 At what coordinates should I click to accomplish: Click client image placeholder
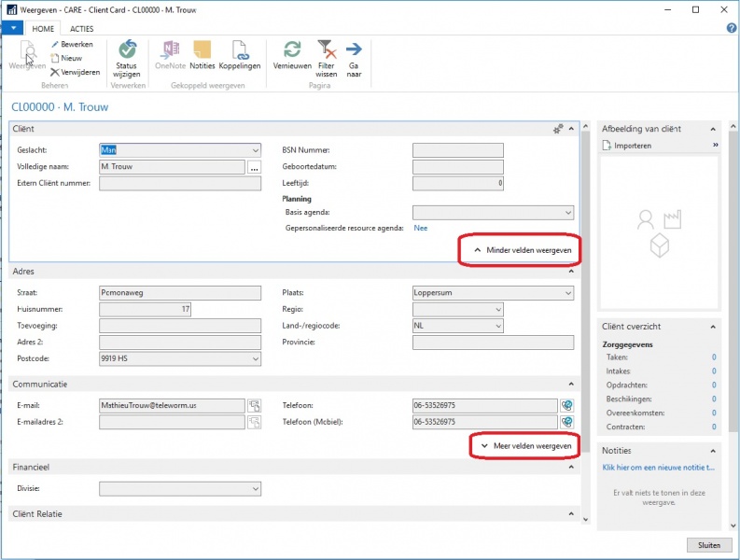click(659, 232)
